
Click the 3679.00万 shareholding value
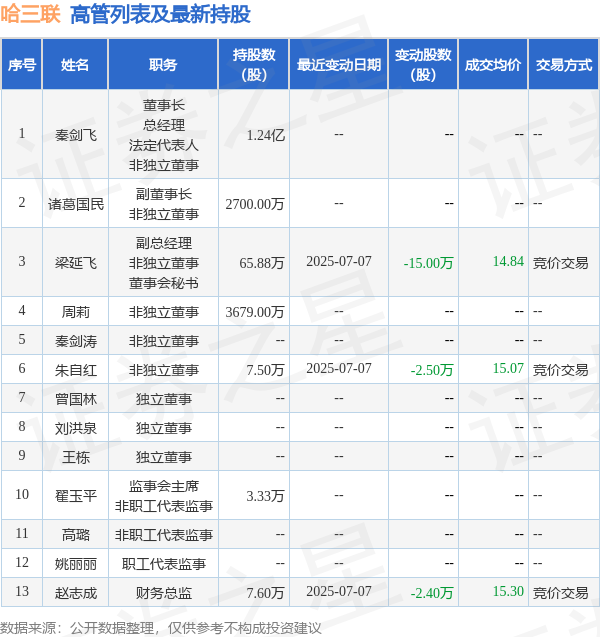tap(255, 312)
